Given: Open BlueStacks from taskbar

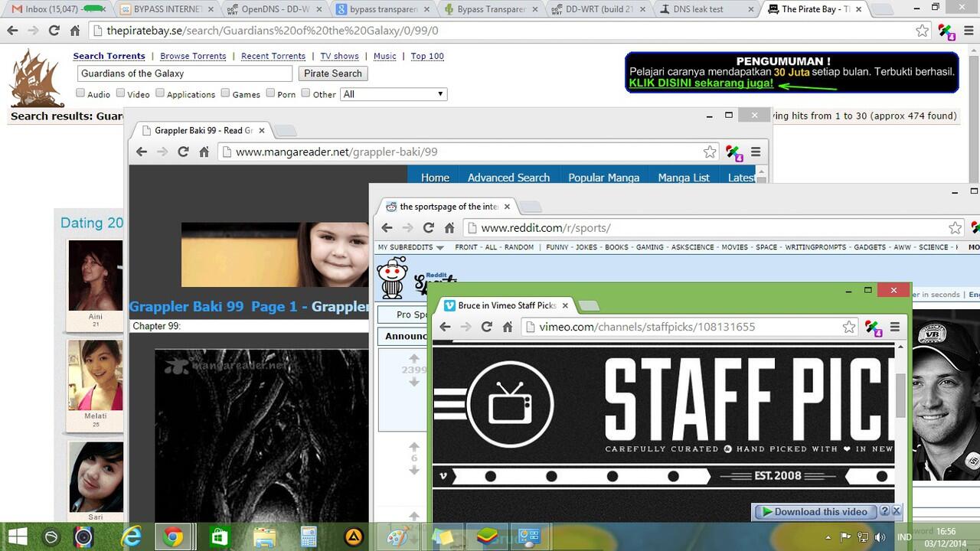Looking at the screenshot, I should (x=486, y=537).
